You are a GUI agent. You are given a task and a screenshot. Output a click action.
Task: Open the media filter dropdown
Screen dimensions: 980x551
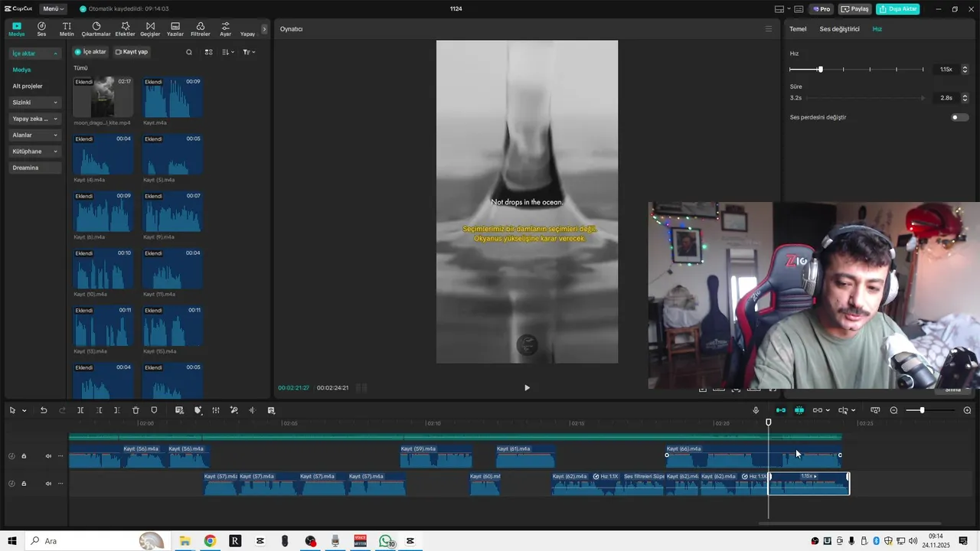tap(249, 52)
